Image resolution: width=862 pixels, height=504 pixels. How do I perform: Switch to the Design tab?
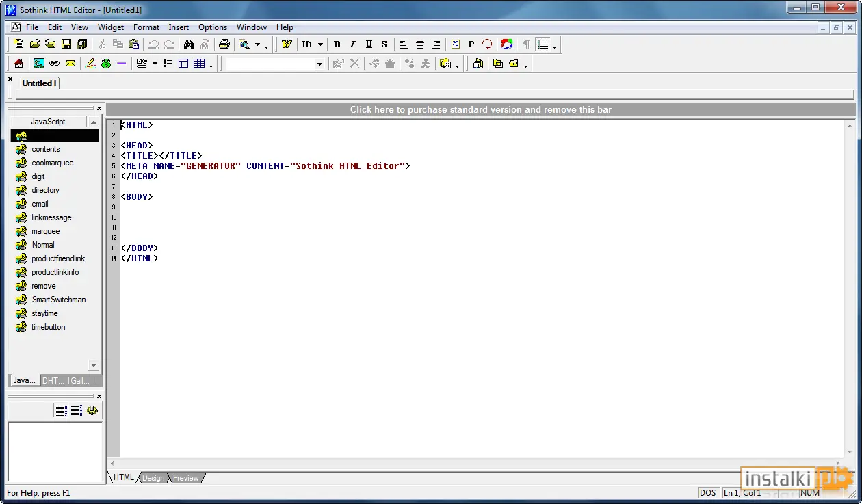tap(153, 478)
